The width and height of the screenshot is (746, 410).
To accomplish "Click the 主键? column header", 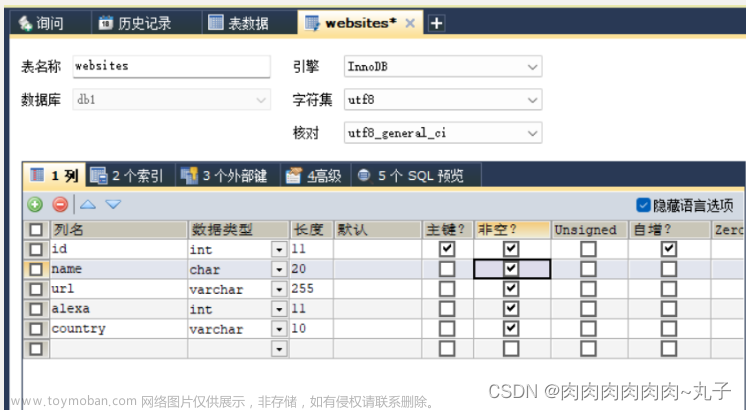I will pyautogui.click(x=447, y=230).
